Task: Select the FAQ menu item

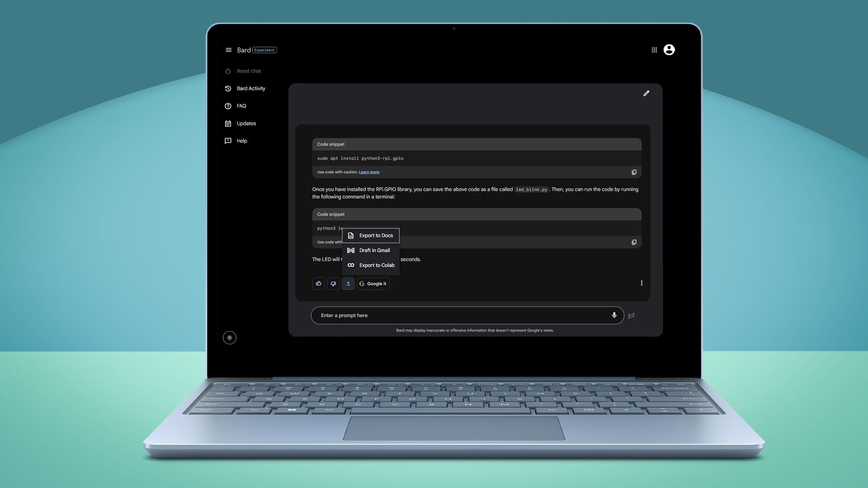Action: 241,105
